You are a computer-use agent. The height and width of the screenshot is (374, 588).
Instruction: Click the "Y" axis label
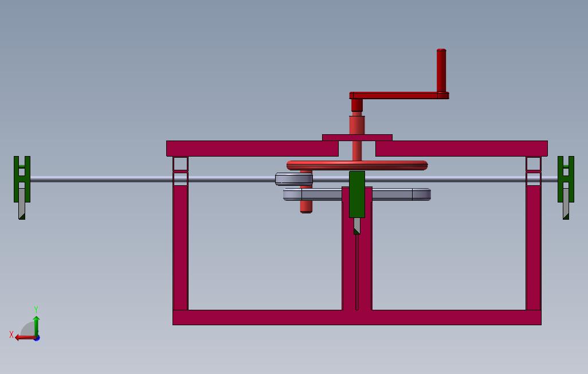click(x=36, y=309)
